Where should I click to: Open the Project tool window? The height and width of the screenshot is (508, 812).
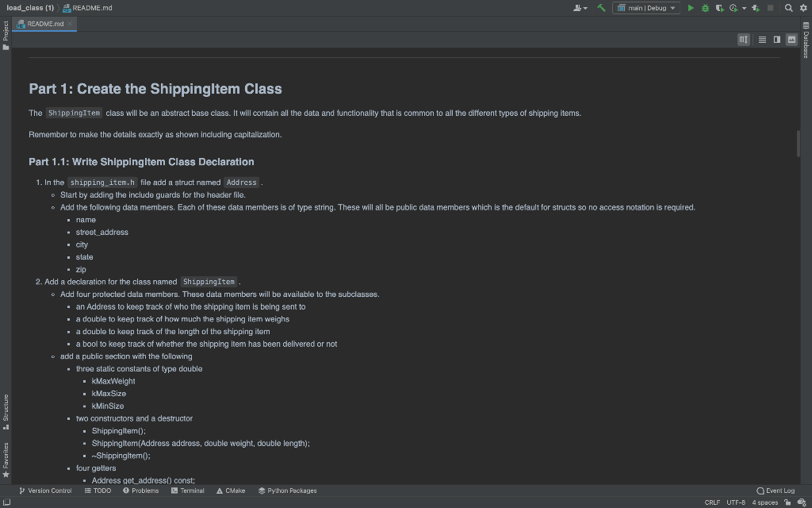6,35
